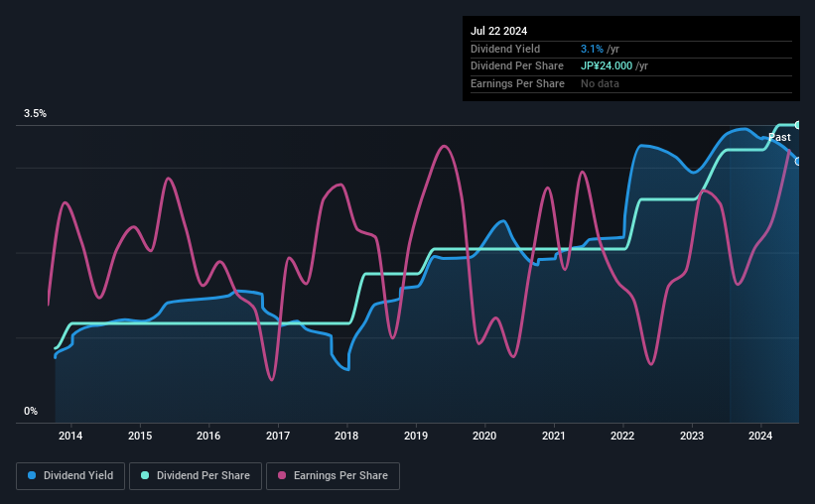Click the blue endpoint marker on Dividend Yield line
Viewport: 815px width, 504px height.
[x=798, y=162]
